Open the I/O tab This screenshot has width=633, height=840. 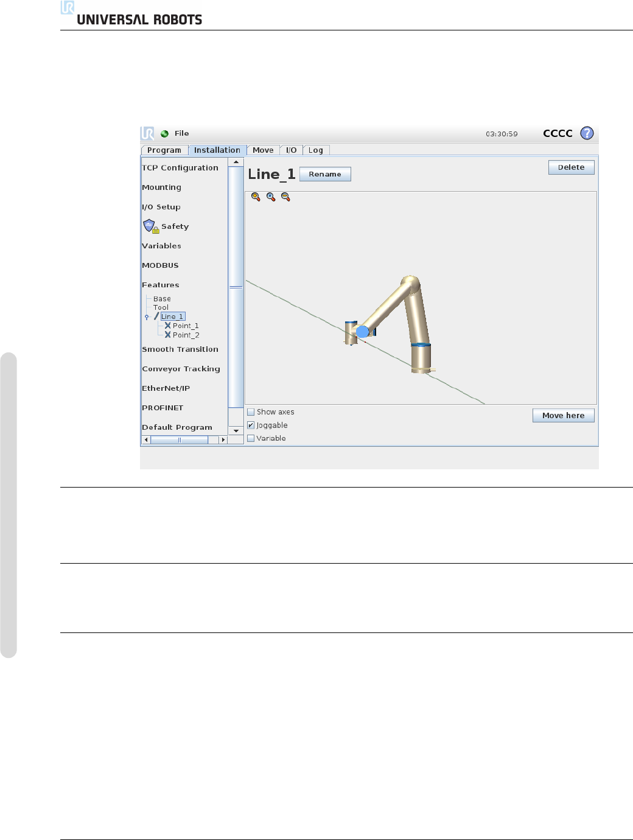point(292,150)
